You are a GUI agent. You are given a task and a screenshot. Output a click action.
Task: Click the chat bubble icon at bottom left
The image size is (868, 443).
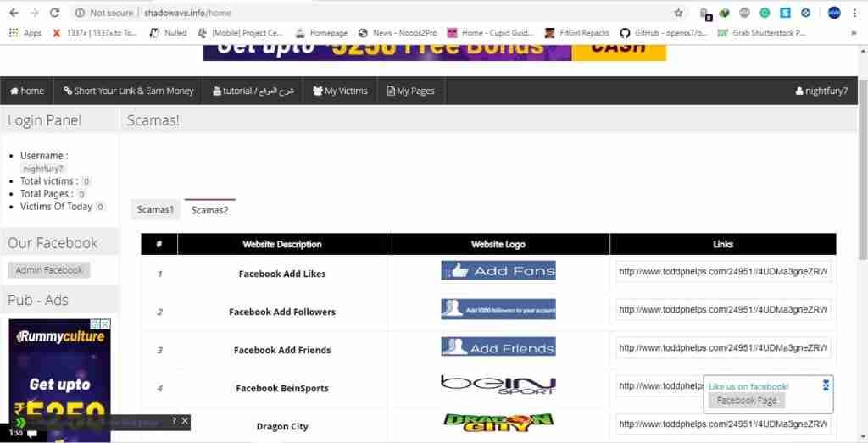point(32,434)
